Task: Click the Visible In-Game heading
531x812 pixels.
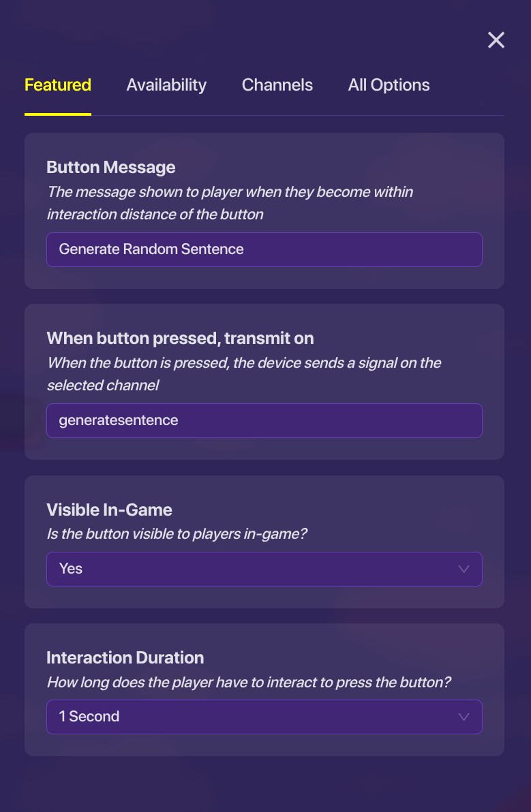Action: pyautogui.click(x=109, y=510)
